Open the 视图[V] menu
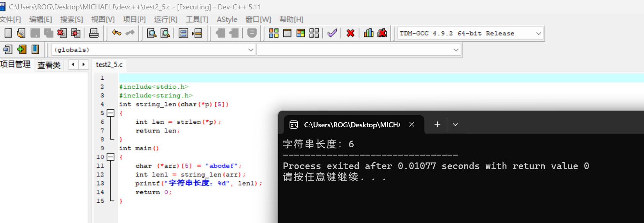Image resolution: width=644 pixels, height=223 pixels. (x=103, y=20)
